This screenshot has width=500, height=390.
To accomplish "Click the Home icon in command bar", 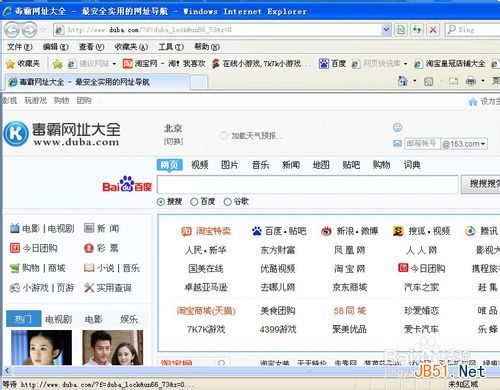I will point(403,81).
